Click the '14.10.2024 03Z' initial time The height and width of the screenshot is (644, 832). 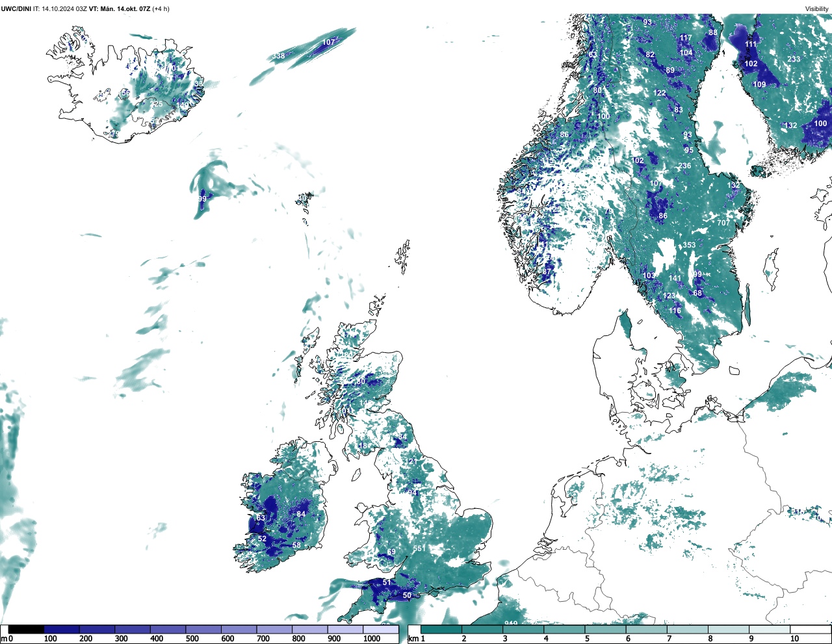(x=64, y=8)
